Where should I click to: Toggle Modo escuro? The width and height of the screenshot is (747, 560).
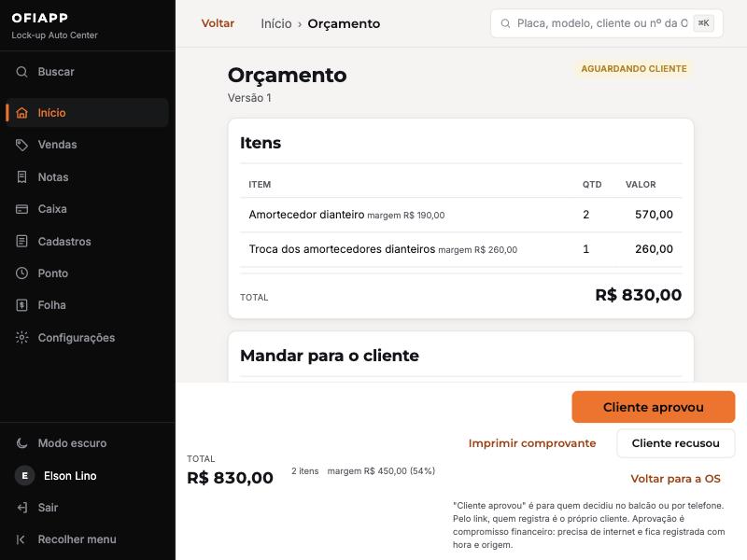click(x=87, y=443)
